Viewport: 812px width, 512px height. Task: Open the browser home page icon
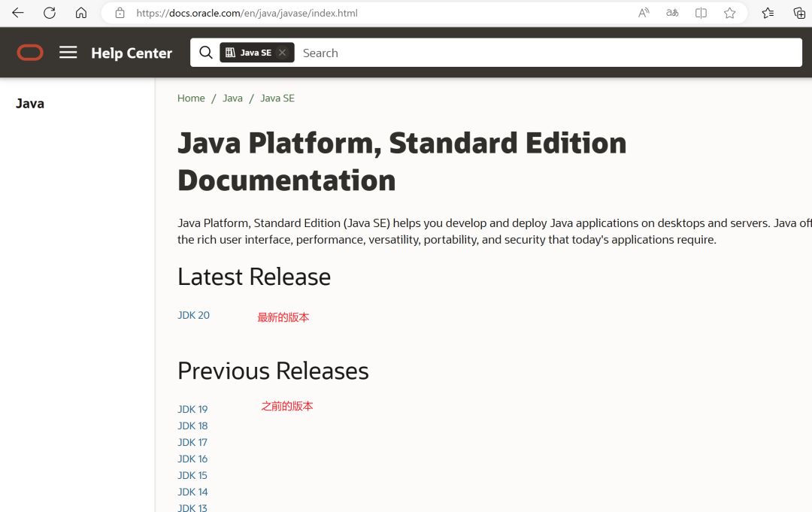80,13
